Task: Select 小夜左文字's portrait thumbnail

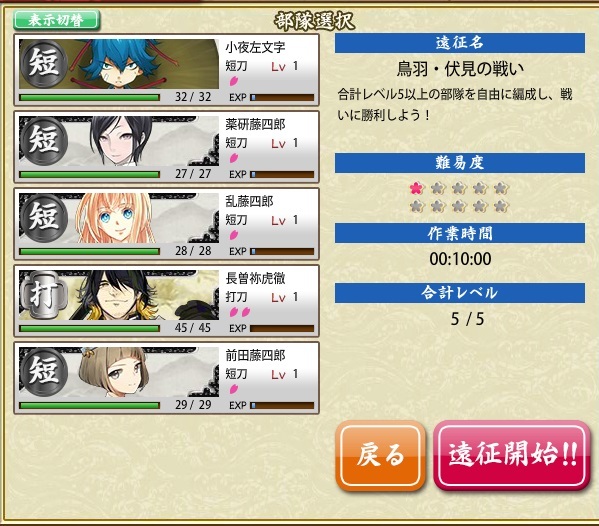Action: 119,64
